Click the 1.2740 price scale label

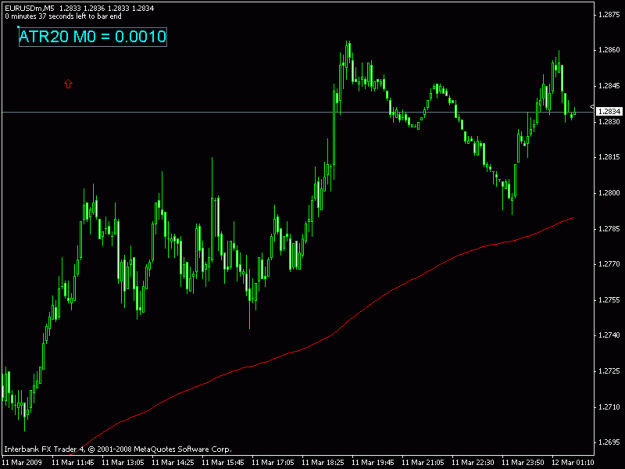609,335
